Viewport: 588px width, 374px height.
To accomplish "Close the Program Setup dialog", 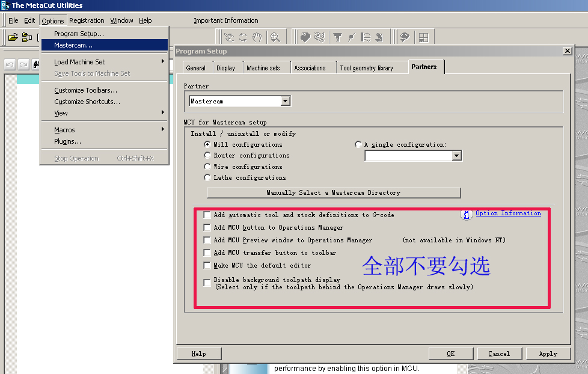I will 568,51.
